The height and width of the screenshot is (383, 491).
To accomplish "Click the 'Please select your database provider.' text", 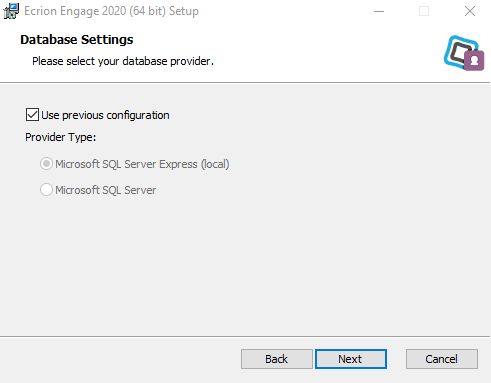I will pyautogui.click(x=123, y=61).
